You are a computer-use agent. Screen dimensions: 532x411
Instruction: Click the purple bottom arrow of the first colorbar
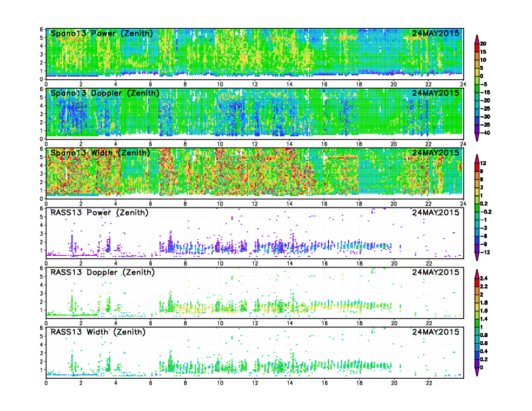click(x=477, y=137)
